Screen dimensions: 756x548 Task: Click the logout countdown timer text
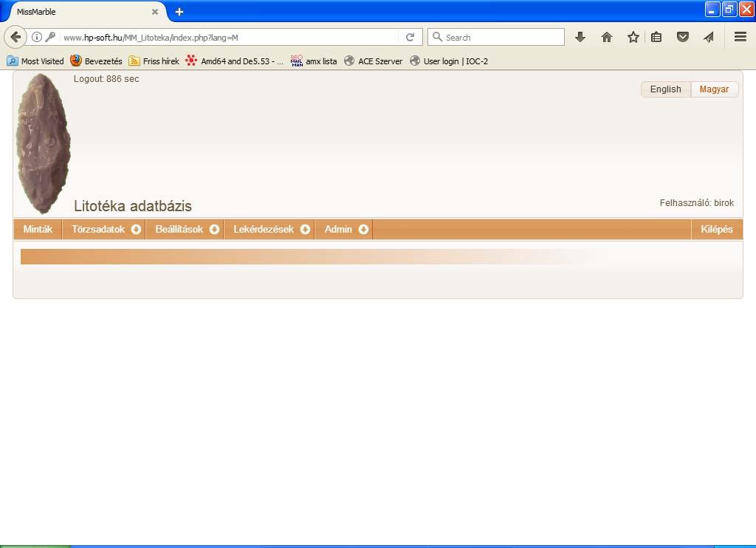click(106, 79)
